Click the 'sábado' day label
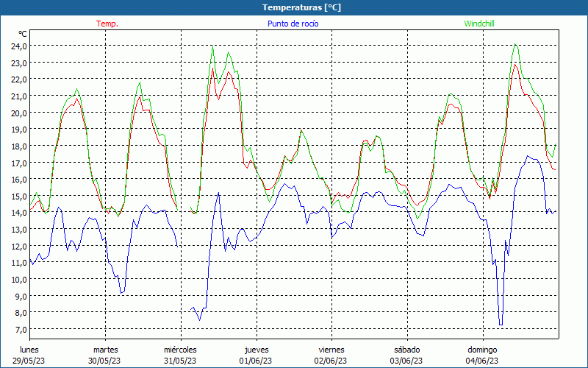The image size is (588, 368). pyautogui.click(x=407, y=350)
